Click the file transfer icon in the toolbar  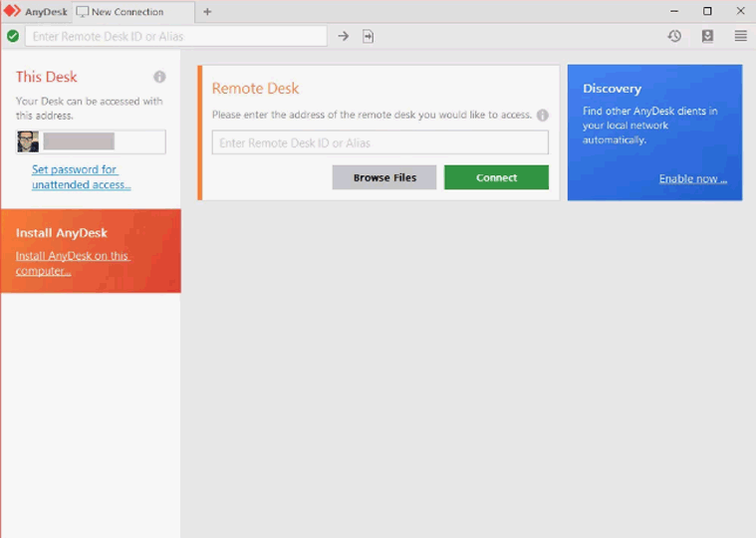pyautogui.click(x=368, y=36)
